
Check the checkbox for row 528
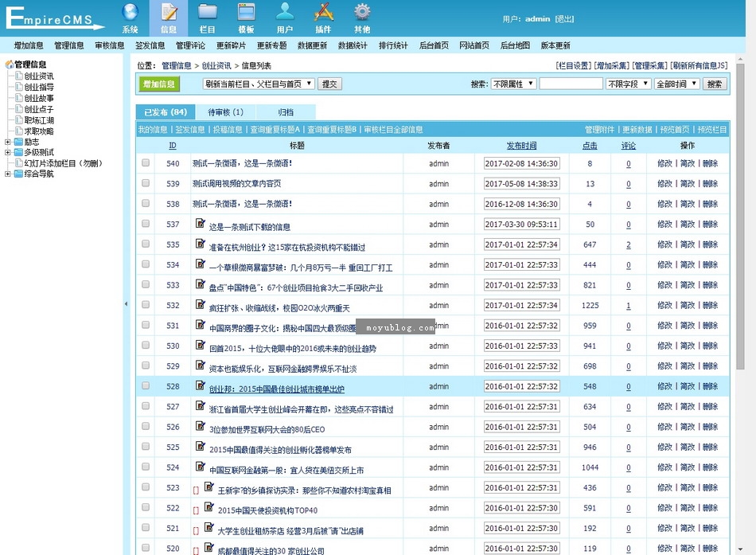tap(146, 386)
